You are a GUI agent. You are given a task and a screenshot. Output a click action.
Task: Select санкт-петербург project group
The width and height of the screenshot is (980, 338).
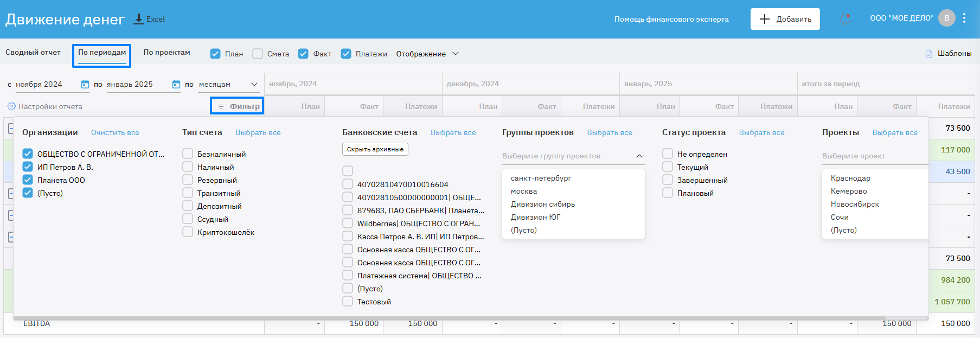(x=541, y=178)
